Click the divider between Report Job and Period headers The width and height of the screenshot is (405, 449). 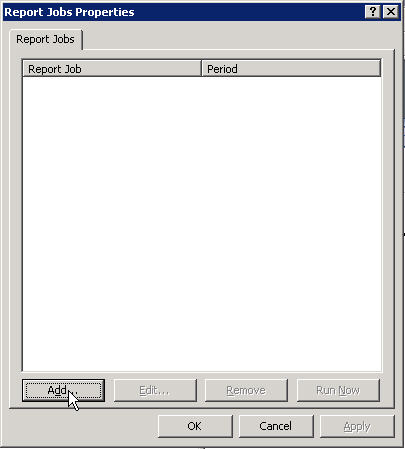point(202,69)
